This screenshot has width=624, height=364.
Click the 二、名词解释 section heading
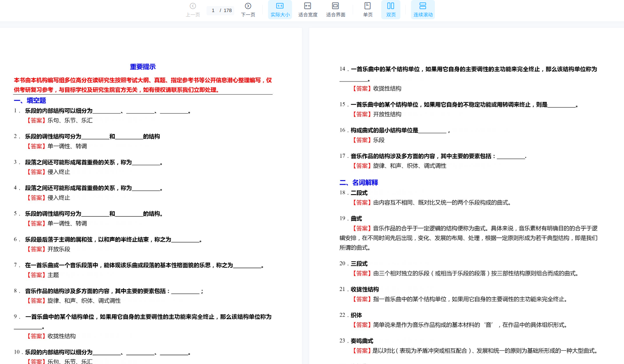(359, 183)
